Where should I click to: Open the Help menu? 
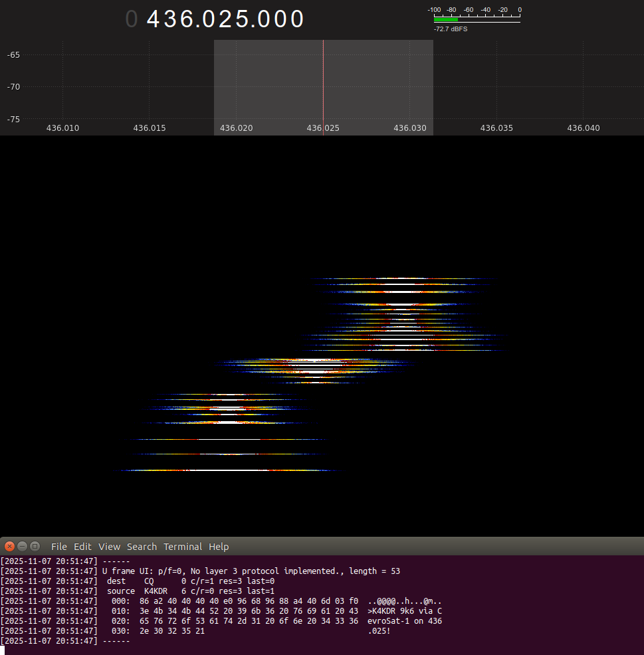[219, 547]
